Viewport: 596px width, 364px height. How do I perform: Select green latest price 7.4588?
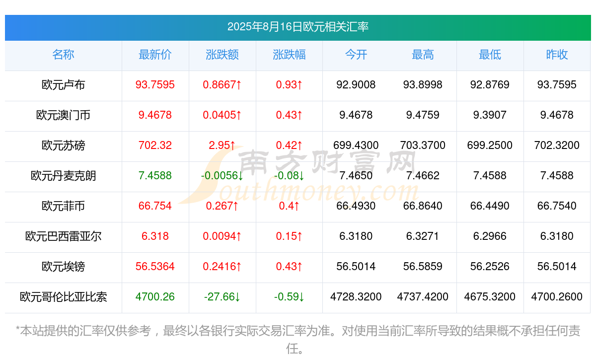click(x=155, y=176)
